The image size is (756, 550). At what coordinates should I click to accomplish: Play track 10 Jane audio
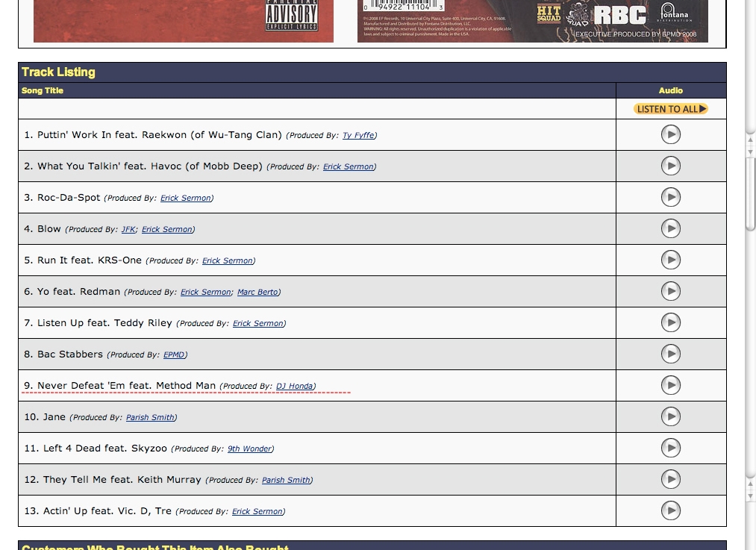[x=670, y=416]
